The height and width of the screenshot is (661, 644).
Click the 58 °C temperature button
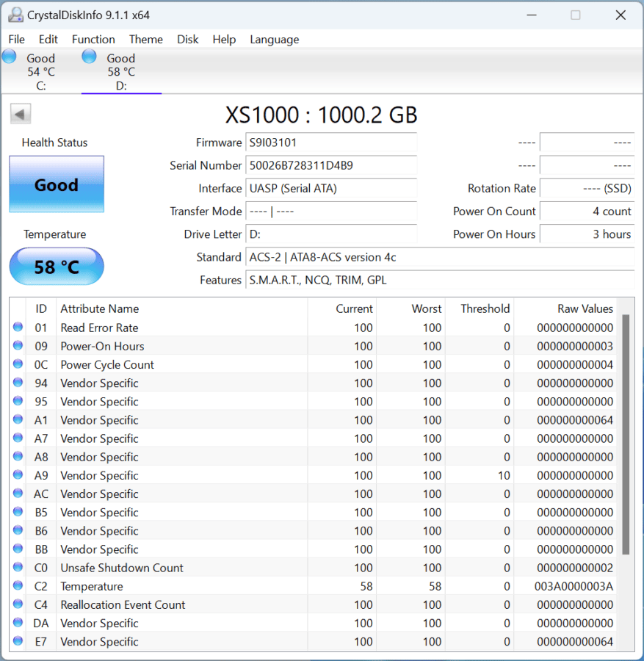[x=57, y=267]
